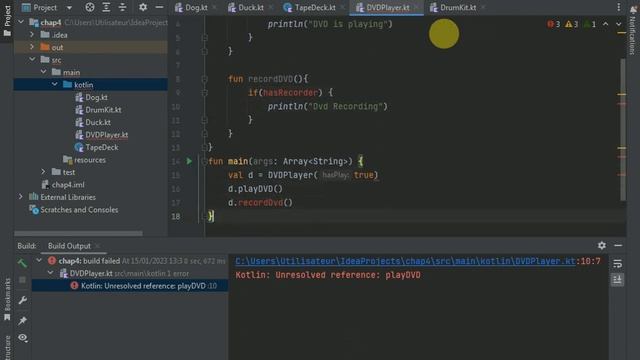The width and height of the screenshot is (640, 360).
Task: Select Unresolved reference playDVD error
Action: coord(130,286)
